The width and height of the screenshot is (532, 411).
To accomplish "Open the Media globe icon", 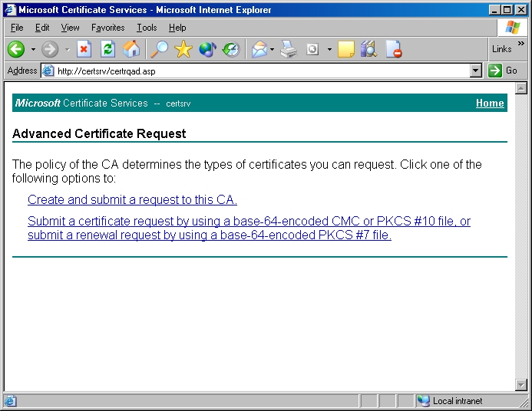I will (x=207, y=49).
